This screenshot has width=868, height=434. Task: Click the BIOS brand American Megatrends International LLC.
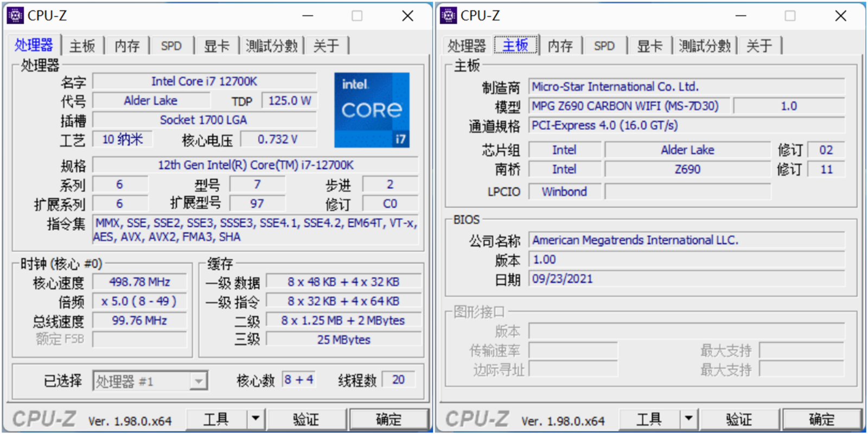[x=687, y=240]
